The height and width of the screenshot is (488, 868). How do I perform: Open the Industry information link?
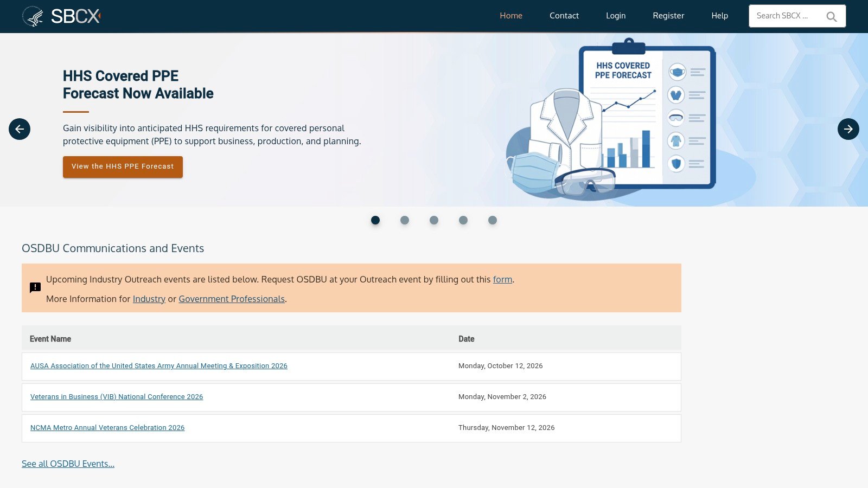click(x=149, y=299)
